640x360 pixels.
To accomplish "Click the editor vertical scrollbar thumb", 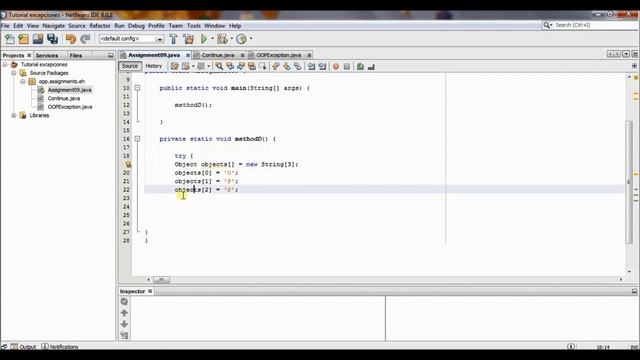I will tap(629, 182).
